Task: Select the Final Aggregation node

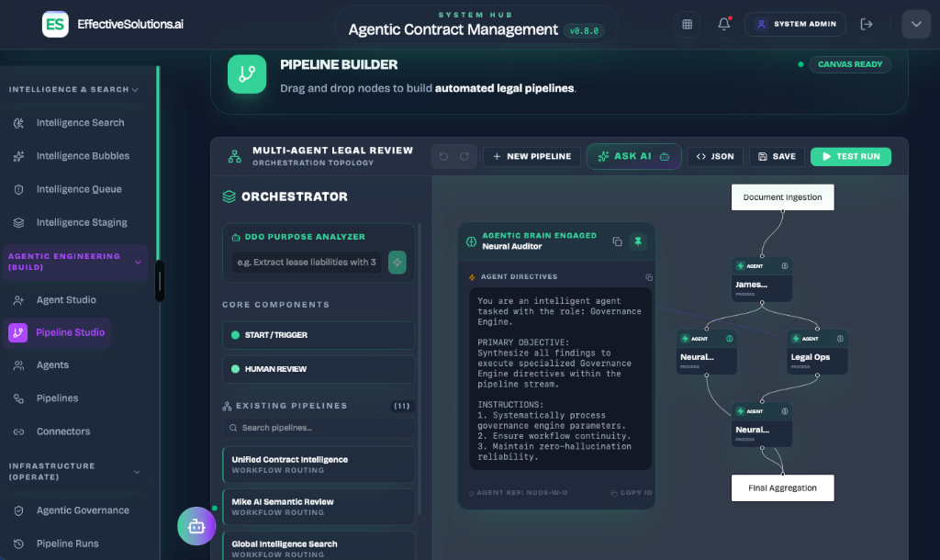Action: 782,488
